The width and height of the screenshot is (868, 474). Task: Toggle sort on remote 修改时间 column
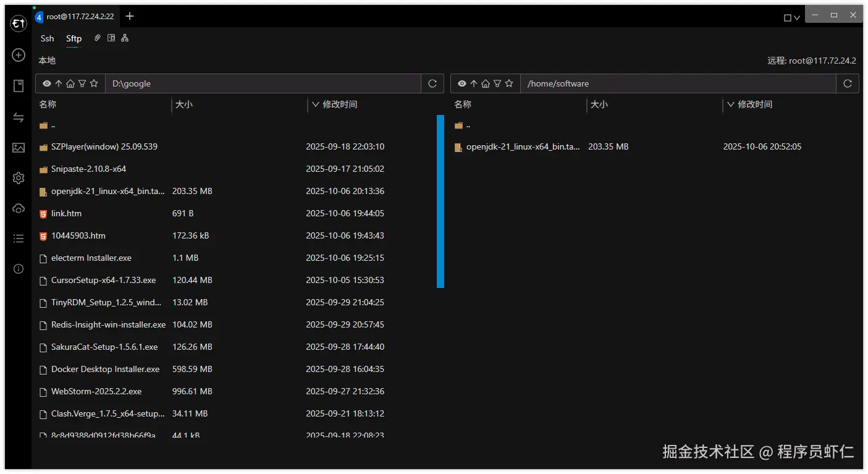[x=750, y=104]
